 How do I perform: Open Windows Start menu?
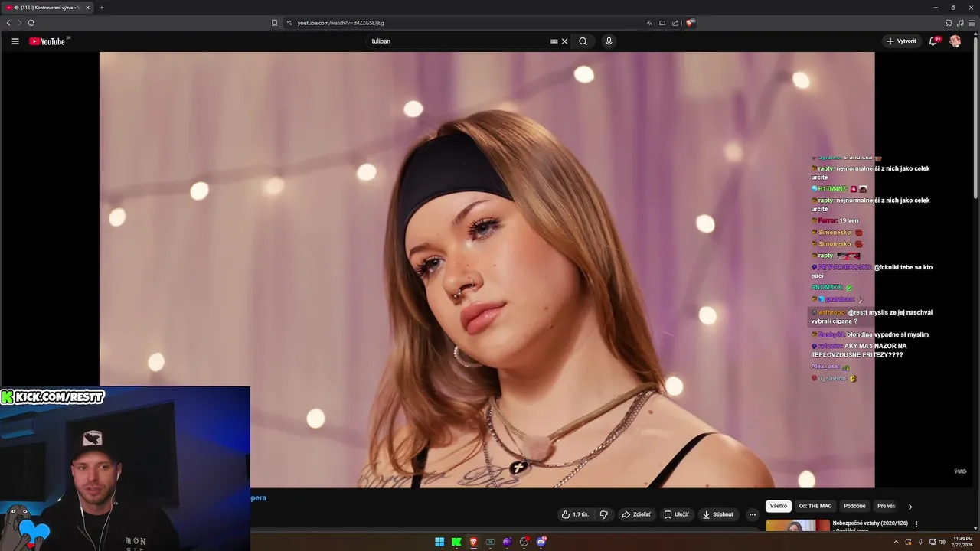(439, 542)
